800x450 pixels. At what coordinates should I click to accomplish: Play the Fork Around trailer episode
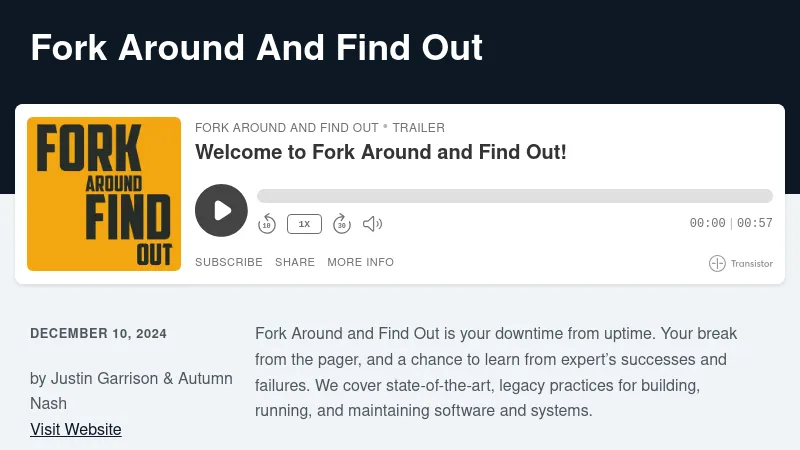pos(221,210)
